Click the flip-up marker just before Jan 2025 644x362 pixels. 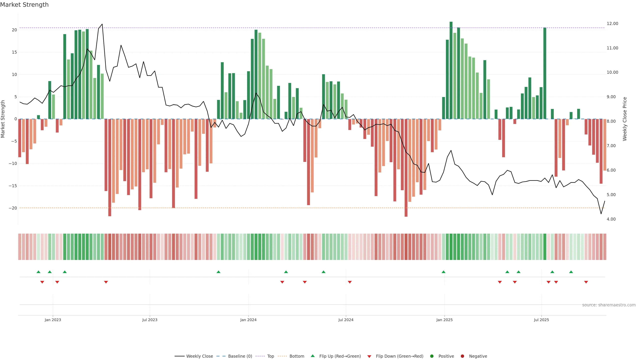[443, 272]
